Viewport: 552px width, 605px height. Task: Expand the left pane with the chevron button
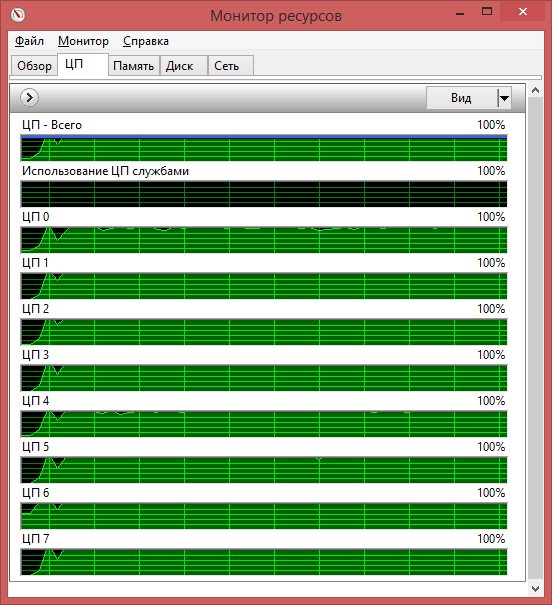click(29, 97)
